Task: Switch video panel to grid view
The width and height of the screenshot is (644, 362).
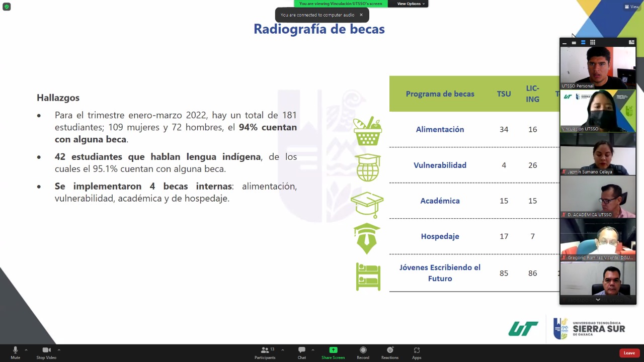Action: [593, 42]
